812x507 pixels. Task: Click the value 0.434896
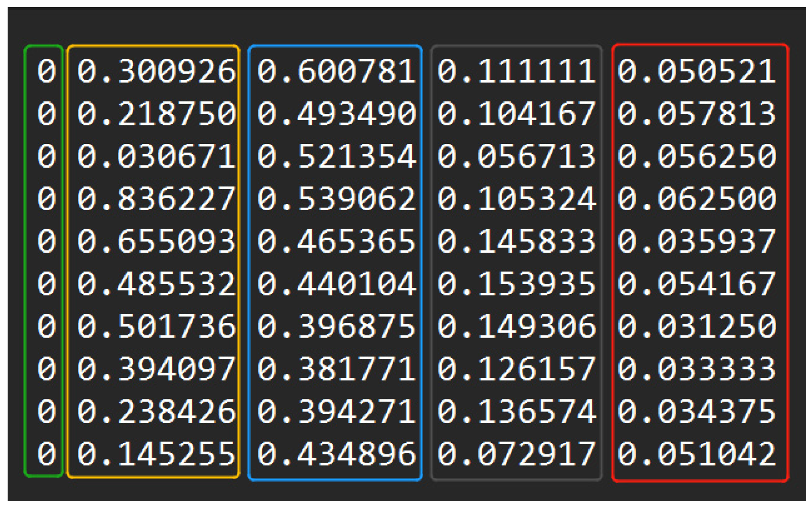click(x=336, y=454)
